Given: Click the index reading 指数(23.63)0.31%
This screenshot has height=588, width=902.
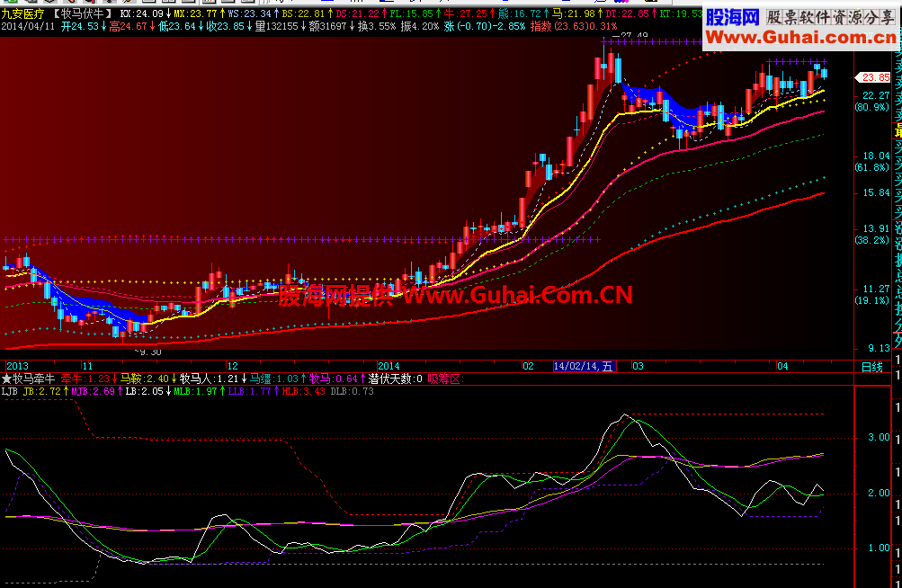Looking at the screenshot, I should 574,26.
